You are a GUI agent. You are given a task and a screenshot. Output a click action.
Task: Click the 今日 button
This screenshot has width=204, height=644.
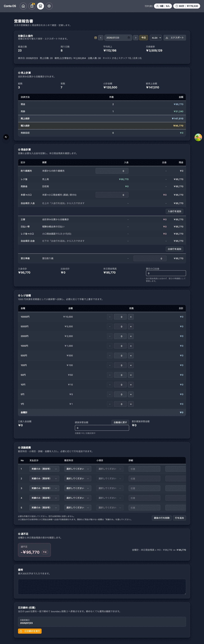click(144, 38)
